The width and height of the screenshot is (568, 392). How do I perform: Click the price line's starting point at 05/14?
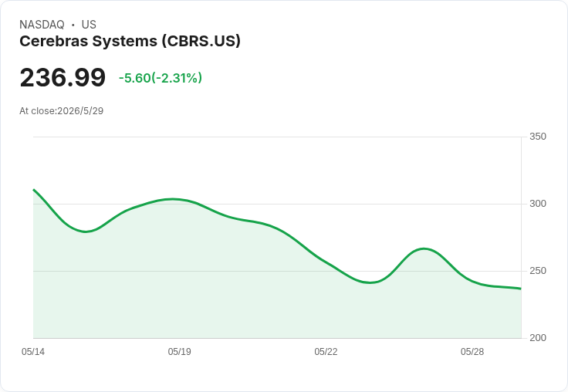point(34,190)
